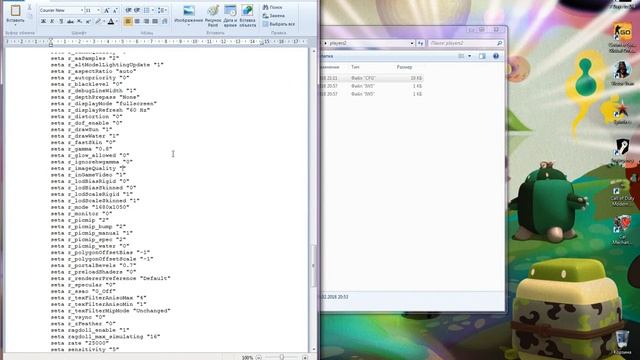
Task: Align text left
Action: [128, 21]
